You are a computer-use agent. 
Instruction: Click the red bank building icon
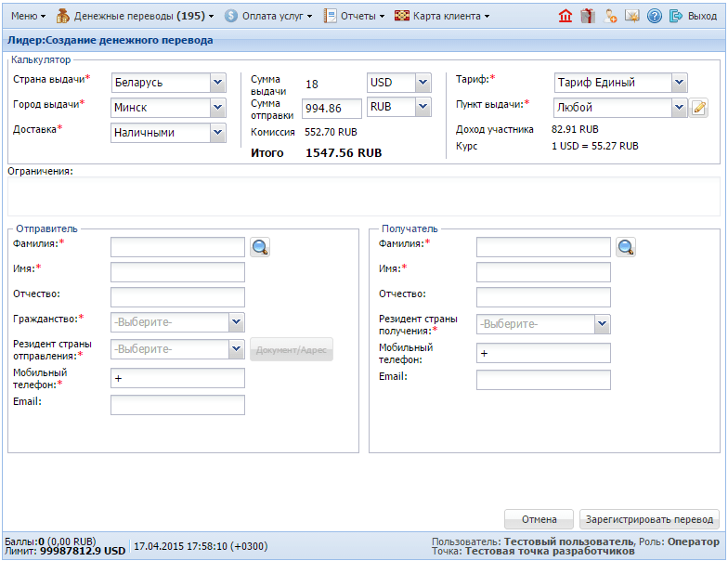point(565,16)
